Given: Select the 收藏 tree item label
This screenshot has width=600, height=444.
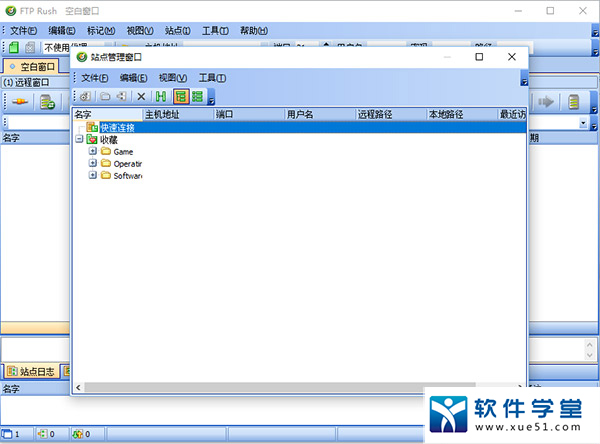Looking at the screenshot, I should pos(109,140).
